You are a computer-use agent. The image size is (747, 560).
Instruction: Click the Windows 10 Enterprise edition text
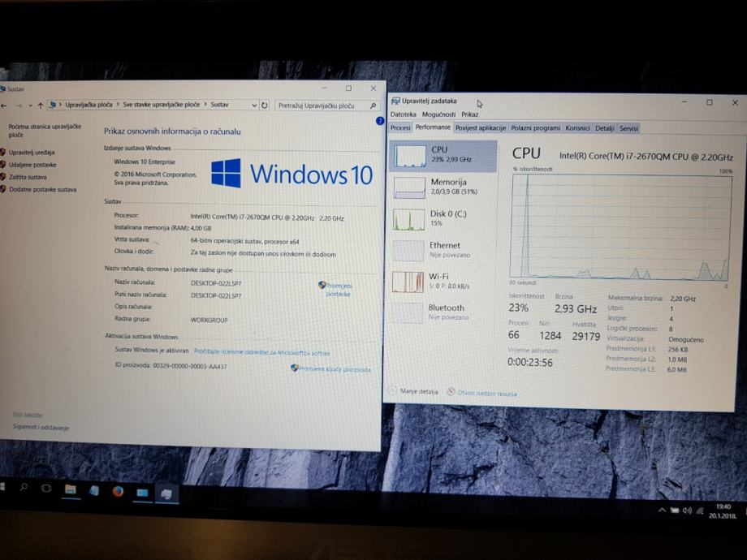[145, 162]
